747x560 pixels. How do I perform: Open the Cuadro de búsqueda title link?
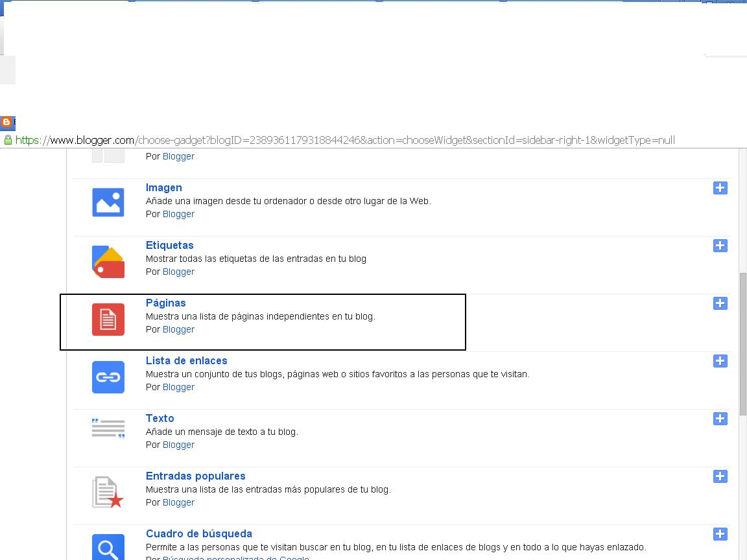coord(198,533)
